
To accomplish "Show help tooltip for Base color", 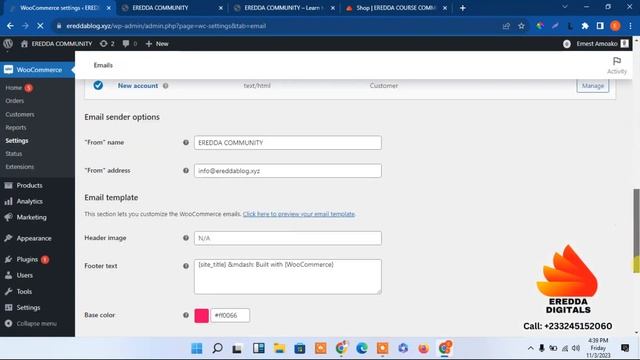I will 186,315.
